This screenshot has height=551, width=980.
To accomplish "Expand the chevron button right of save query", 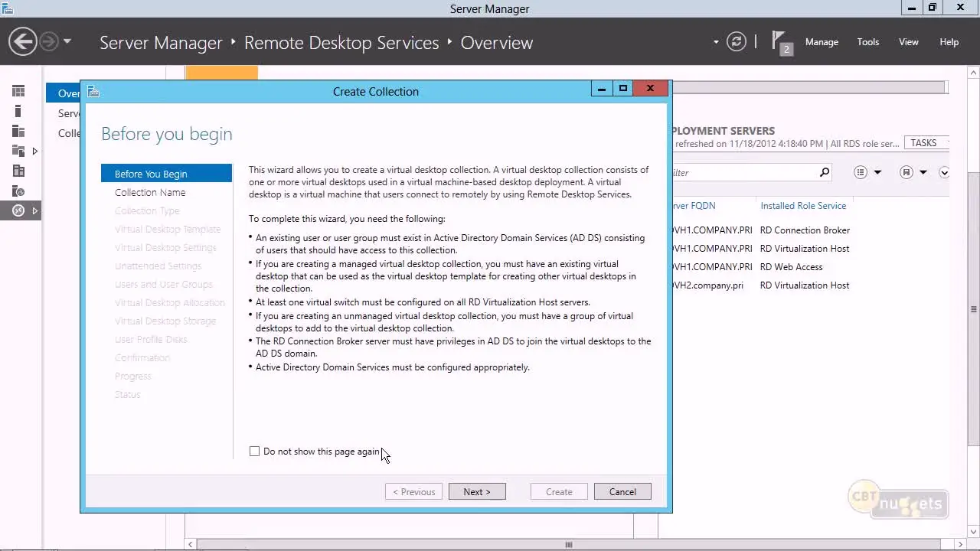I will pos(944,172).
